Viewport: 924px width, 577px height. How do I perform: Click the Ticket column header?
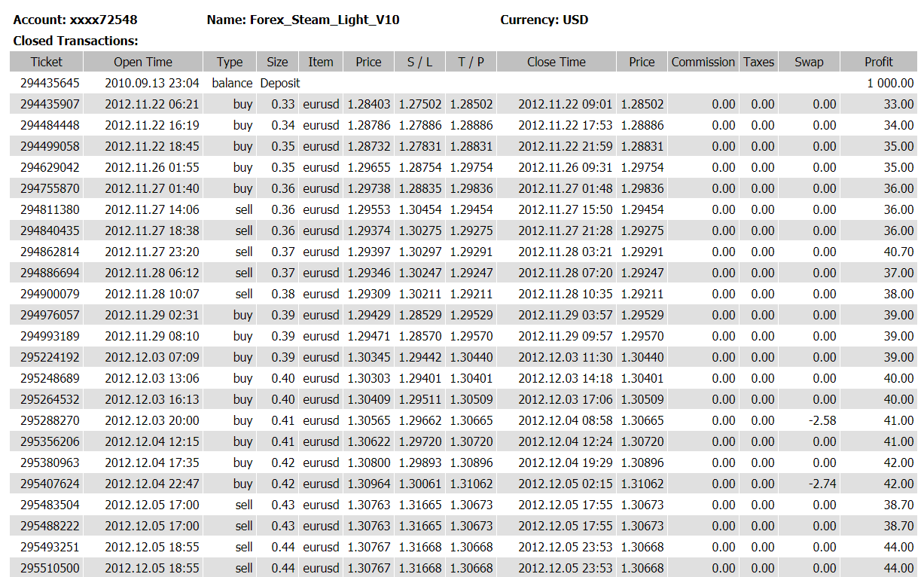47,62
